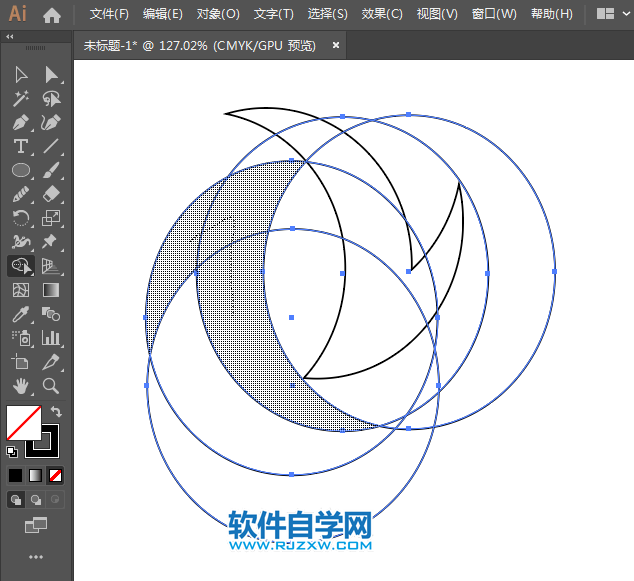Collapse the toolbar with double arrows
This screenshot has height=581, width=634.
10,37
